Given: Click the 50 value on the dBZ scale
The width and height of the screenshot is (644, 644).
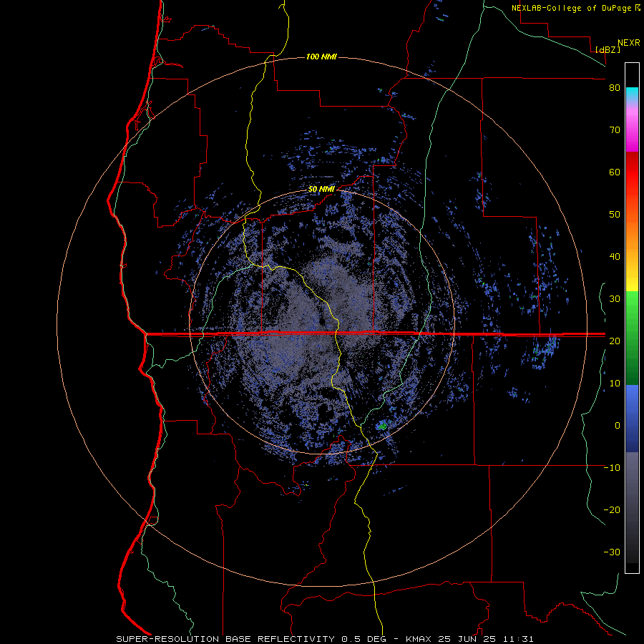Looking at the screenshot, I should (615, 215).
